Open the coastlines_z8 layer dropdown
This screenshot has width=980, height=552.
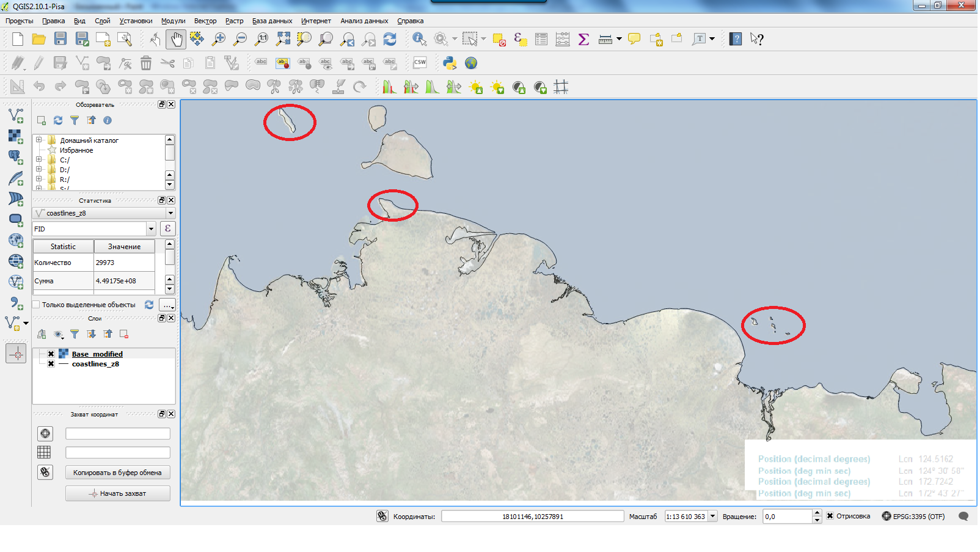point(170,213)
